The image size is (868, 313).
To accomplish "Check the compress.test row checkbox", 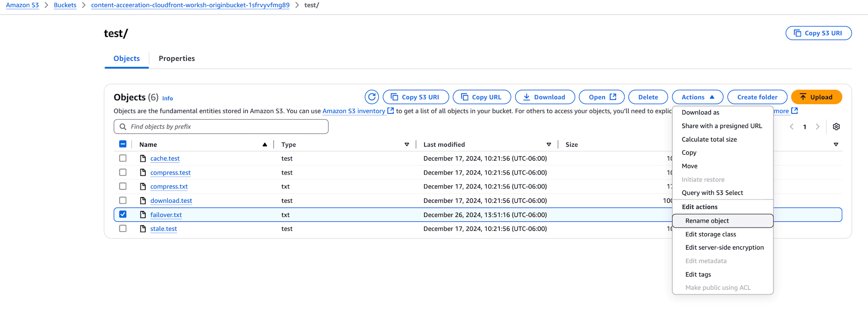I will (123, 172).
